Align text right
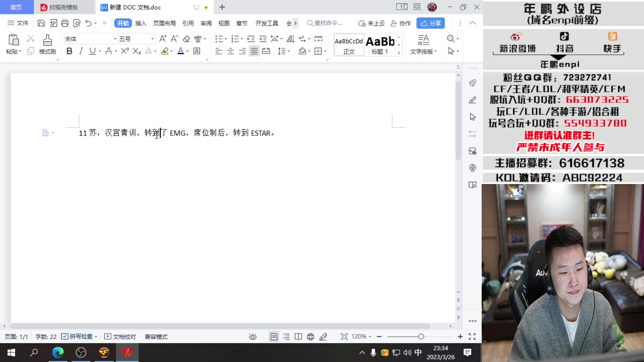644x362 pixels. click(x=242, y=51)
